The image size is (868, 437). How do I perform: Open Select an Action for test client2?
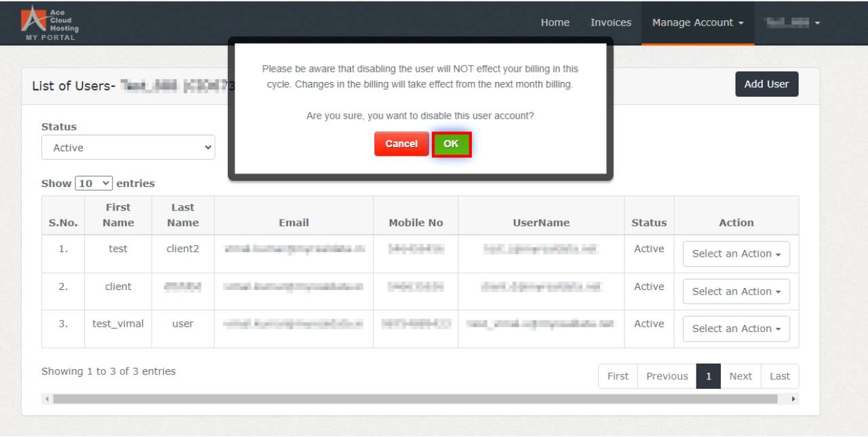(x=736, y=253)
